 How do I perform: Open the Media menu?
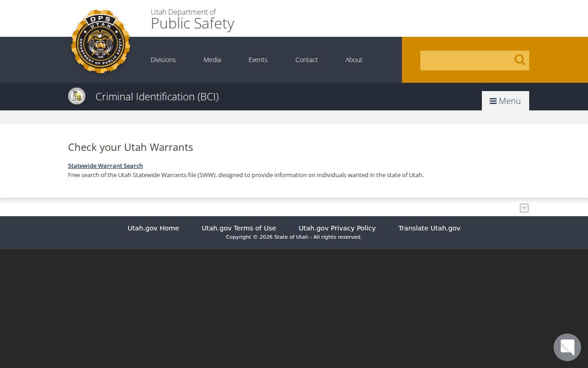coord(212,60)
